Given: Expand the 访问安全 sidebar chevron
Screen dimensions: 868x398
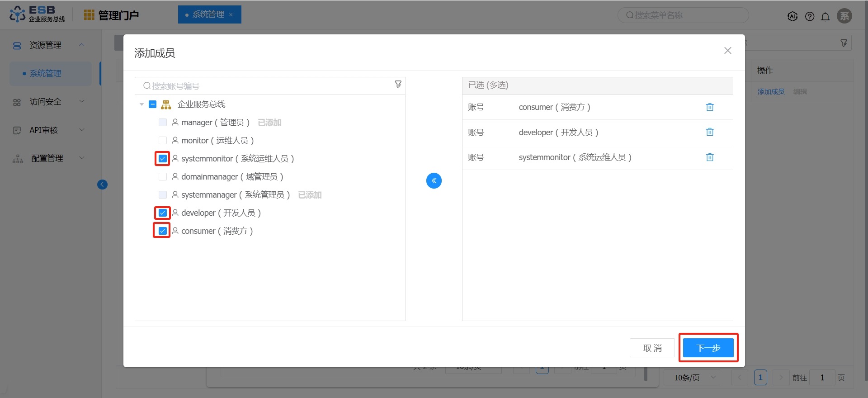Looking at the screenshot, I should click(82, 101).
